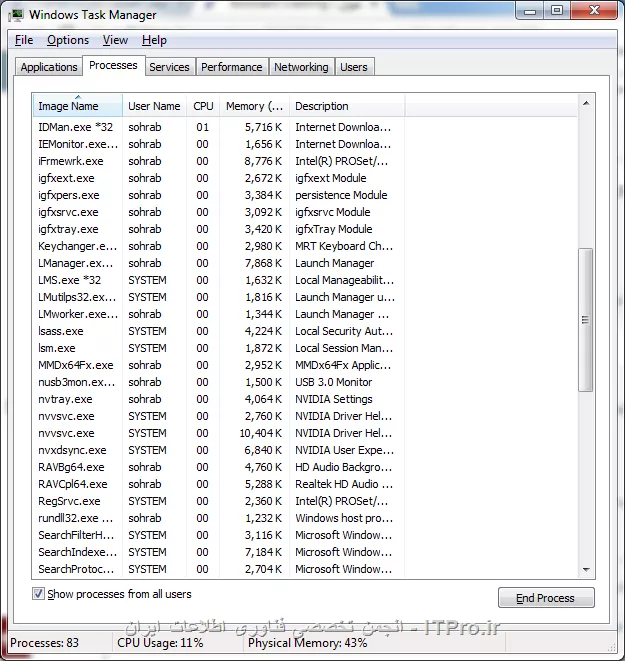Click Processes: 83 in status bar
Image resolution: width=625 pixels, height=661 pixels.
point(44,643)
